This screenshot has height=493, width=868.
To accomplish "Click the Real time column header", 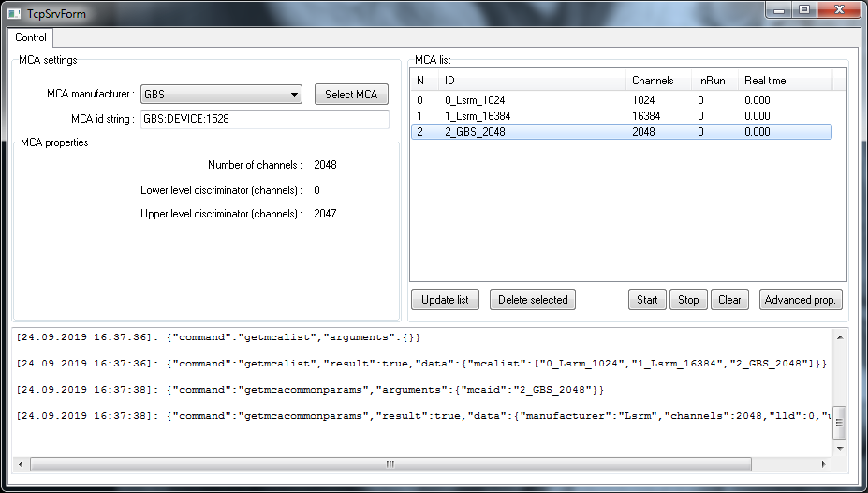I will pyautogui.click(x=765, y=81).
